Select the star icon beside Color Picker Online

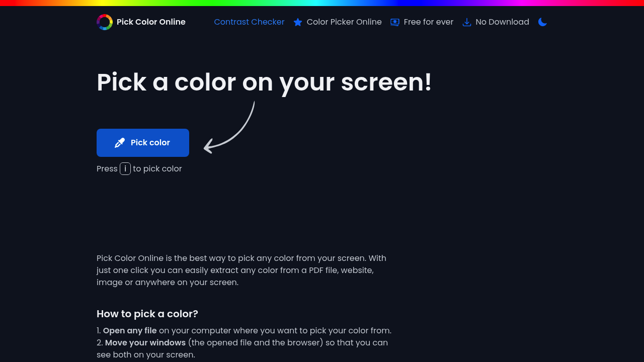[298, 22]
